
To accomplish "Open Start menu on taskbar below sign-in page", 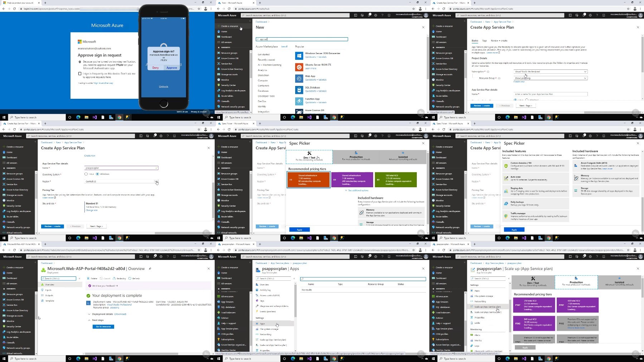I will pos(4,117).
